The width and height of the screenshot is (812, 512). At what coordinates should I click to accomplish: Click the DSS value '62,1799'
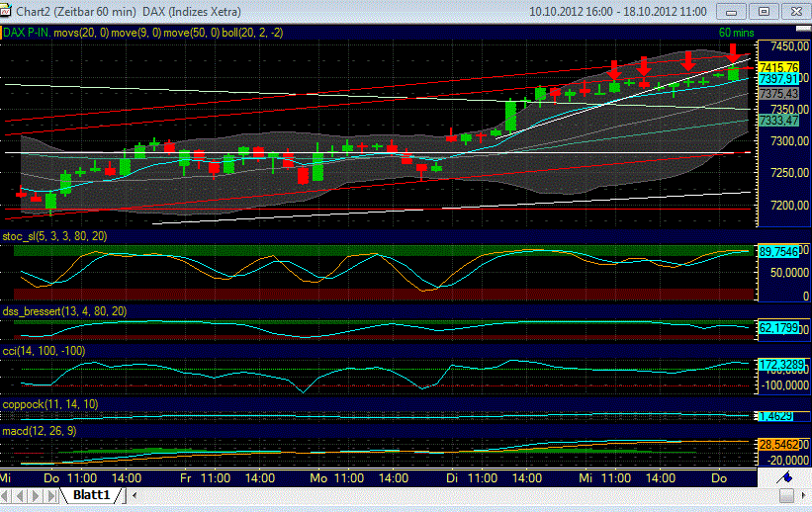pos(778,328)
